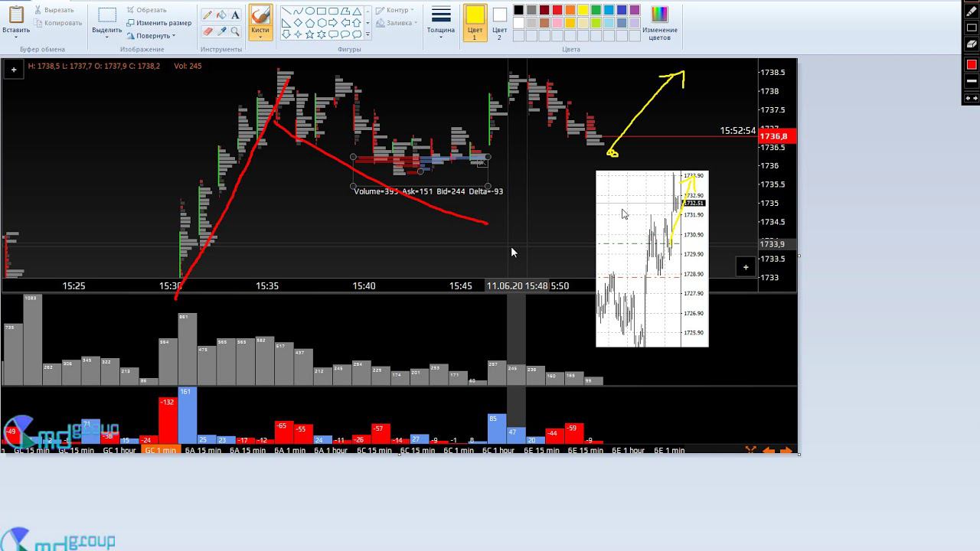Viewport: 980px width, 551px height.
Task: Click the pencil icon in right side panel
Action: tap(972, 13)
